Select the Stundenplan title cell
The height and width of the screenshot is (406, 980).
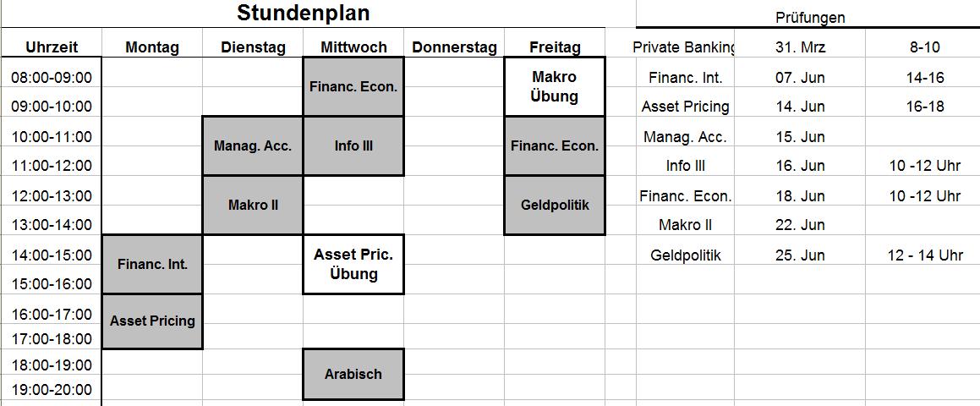tap(303, 14)
